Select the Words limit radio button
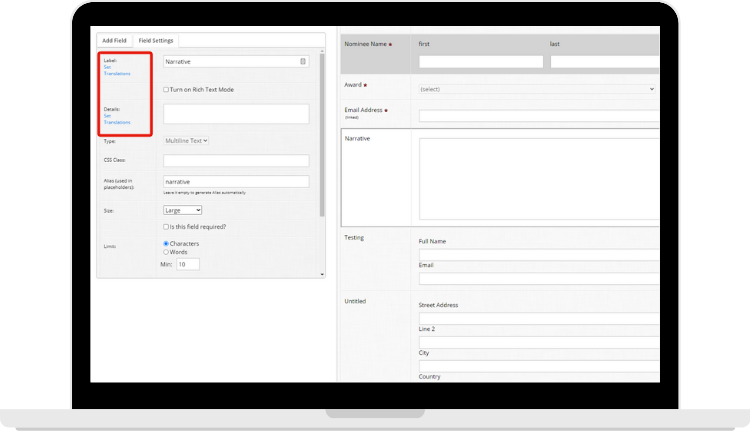 tap(166, 252)
